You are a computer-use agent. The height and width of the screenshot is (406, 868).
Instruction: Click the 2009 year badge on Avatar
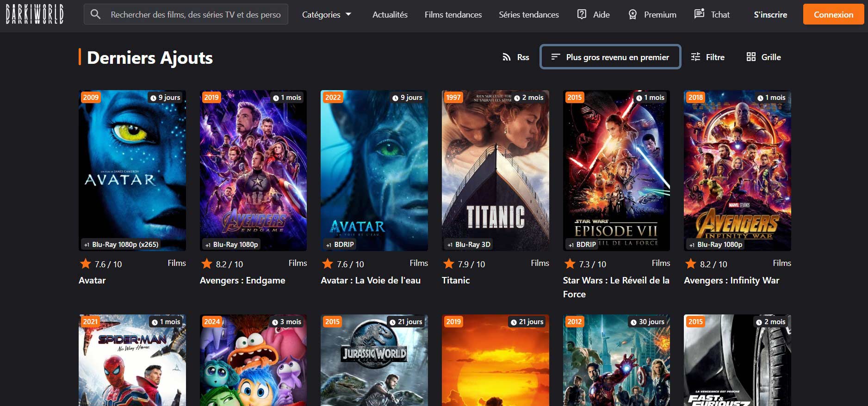click(91, 97)
